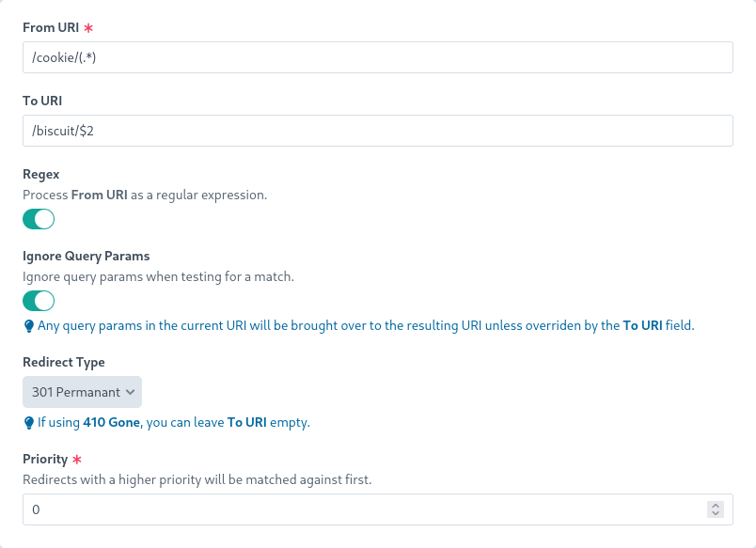The height and width of the screenshot is (548, 756).
Task: Click the Regex heading label
Action: 41,175
